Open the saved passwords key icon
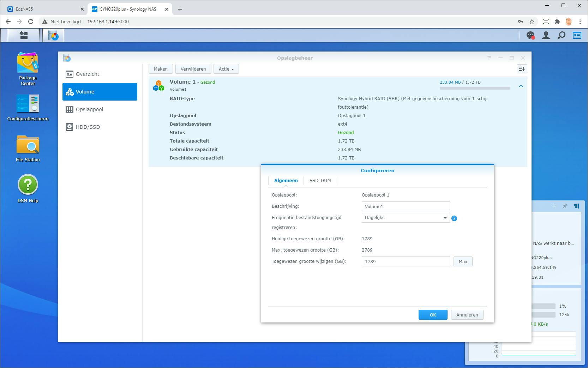This screenshot has height=368, width=588. pos(521,22)
